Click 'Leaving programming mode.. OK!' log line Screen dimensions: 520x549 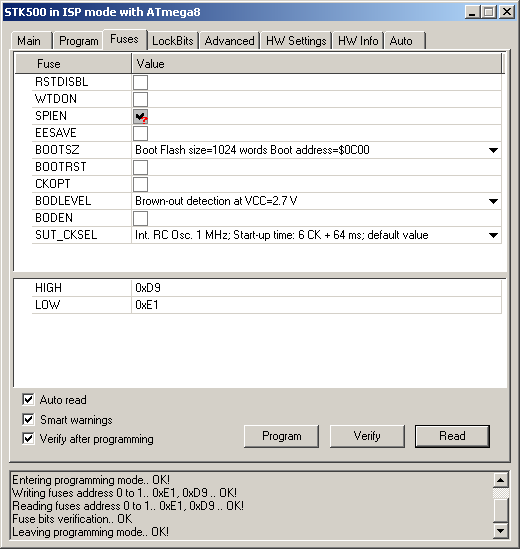click(90, 532)
